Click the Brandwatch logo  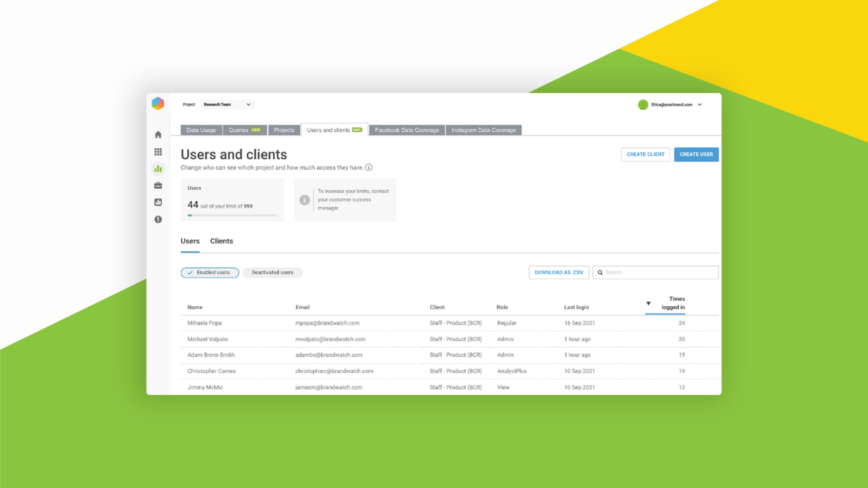(x=158, y=103)
